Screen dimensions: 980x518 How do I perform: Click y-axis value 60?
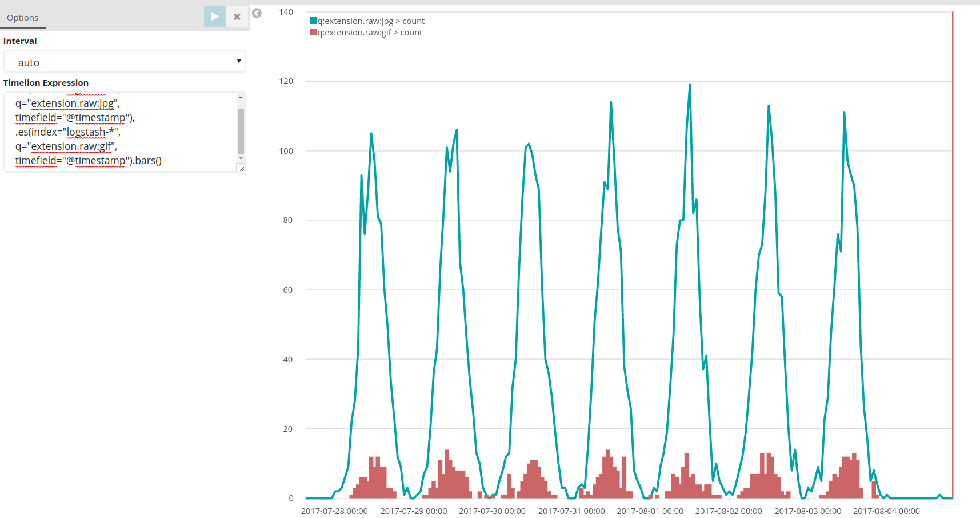coord(288,290)
